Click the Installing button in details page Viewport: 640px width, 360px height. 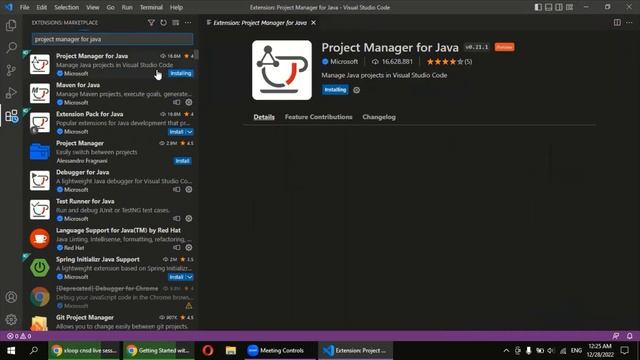click(x=335, y=90)
